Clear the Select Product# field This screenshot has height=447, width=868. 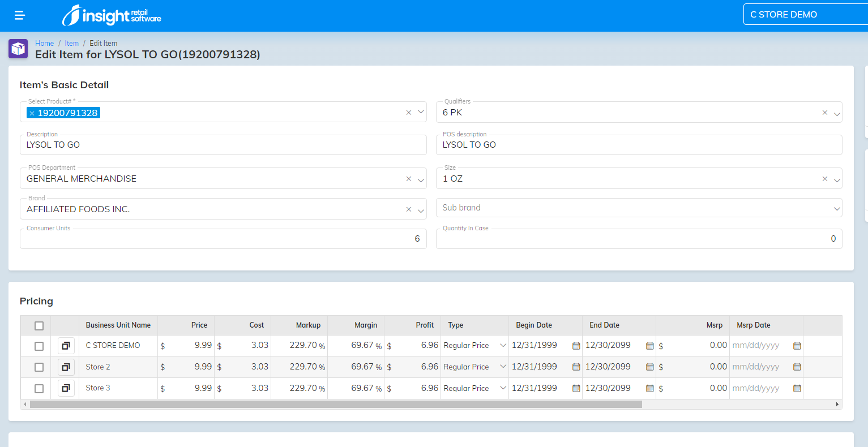[x=409, y=113]
